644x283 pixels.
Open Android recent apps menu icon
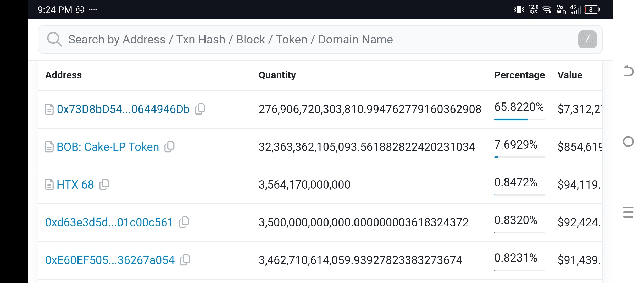pyautogui.click(x=628, y=212)
